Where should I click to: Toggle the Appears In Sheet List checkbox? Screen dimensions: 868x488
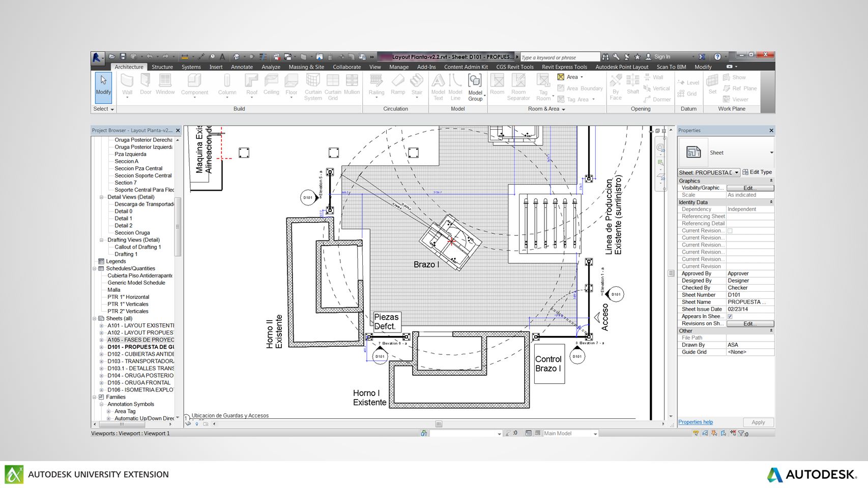click(x=730, y=316)
